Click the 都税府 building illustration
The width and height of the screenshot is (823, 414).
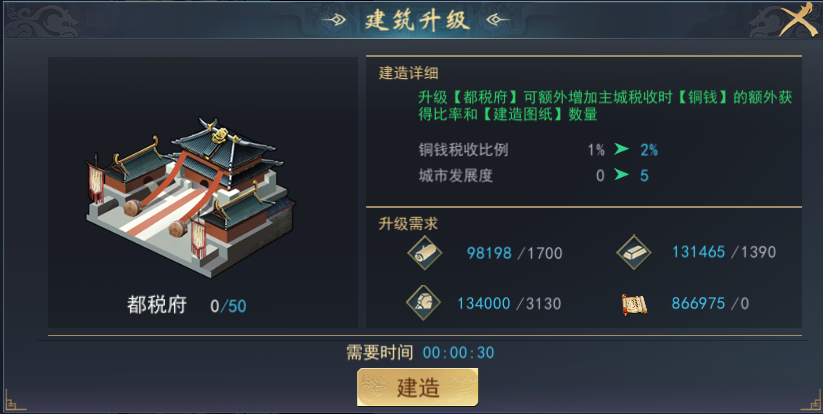pyautogui.click(x=191, y=197)
